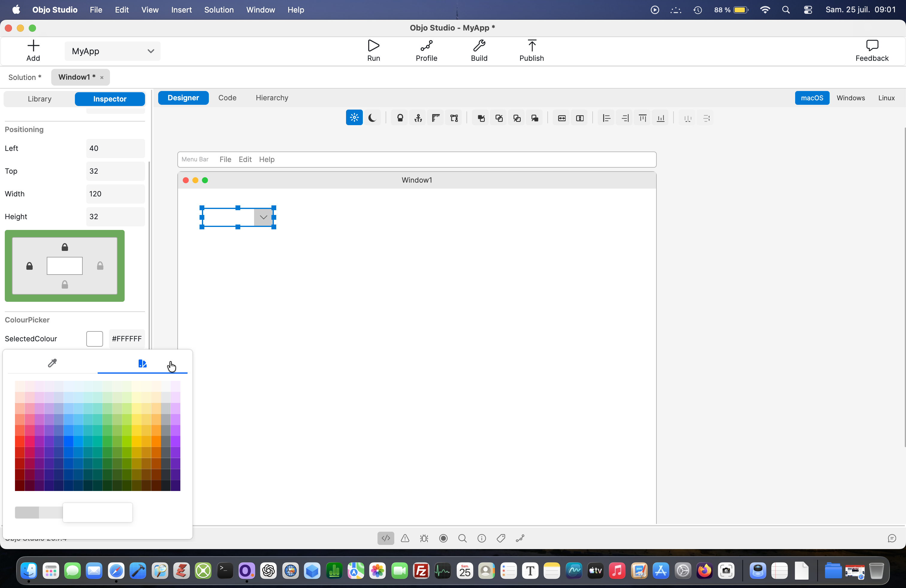The image size is (906, 588).
Task: Open the Insert menu in the menu bar
Action: click(x=181, y=10)
